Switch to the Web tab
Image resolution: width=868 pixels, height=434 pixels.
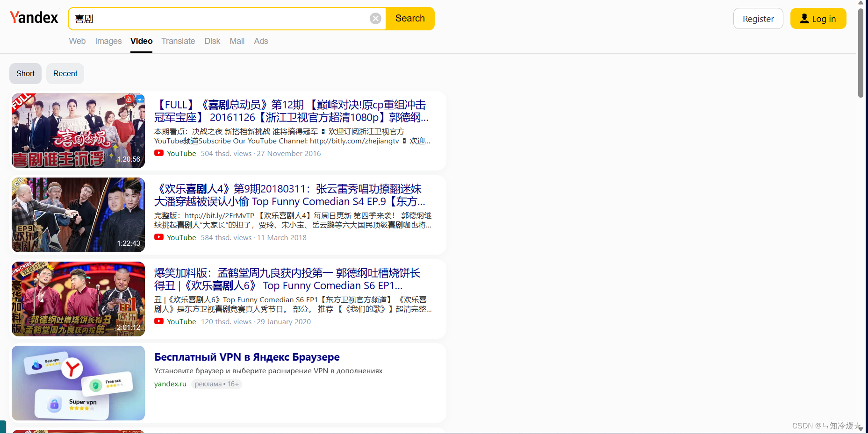pyautogui.click(x=77, y=41)
